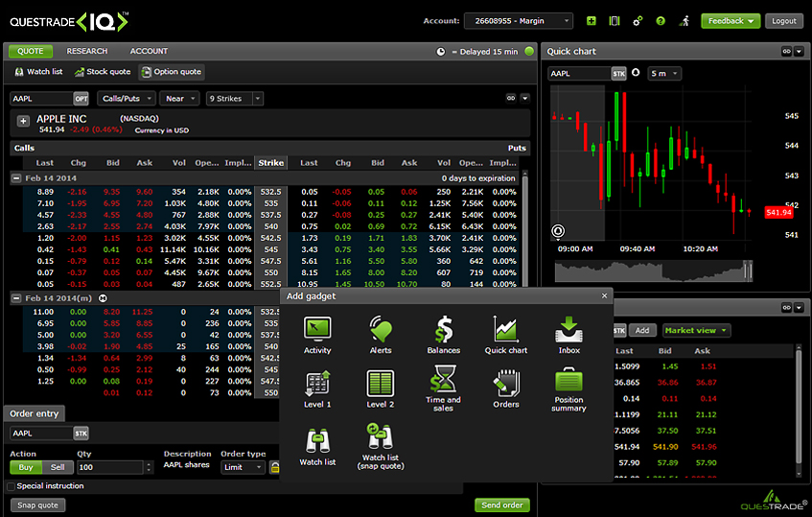Click the Logout button
Image resolution: width=812 pixels, height=517 pixels.
(x=783, y=21)
